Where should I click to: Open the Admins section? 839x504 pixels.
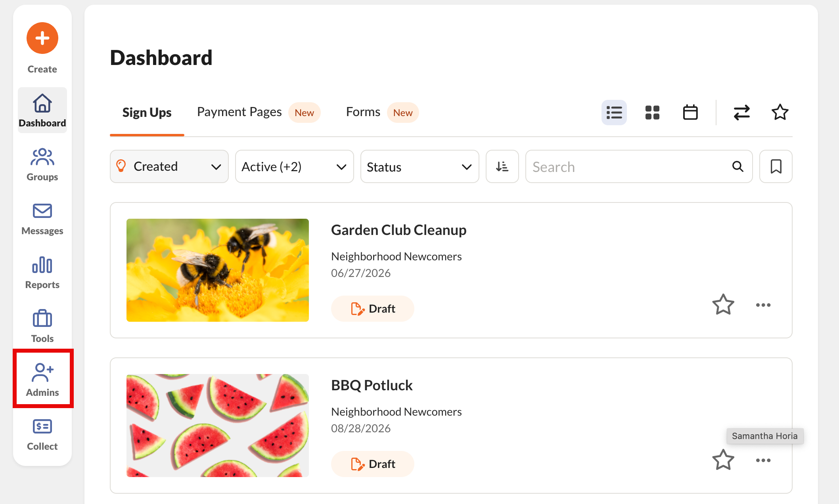pos(42,380)
